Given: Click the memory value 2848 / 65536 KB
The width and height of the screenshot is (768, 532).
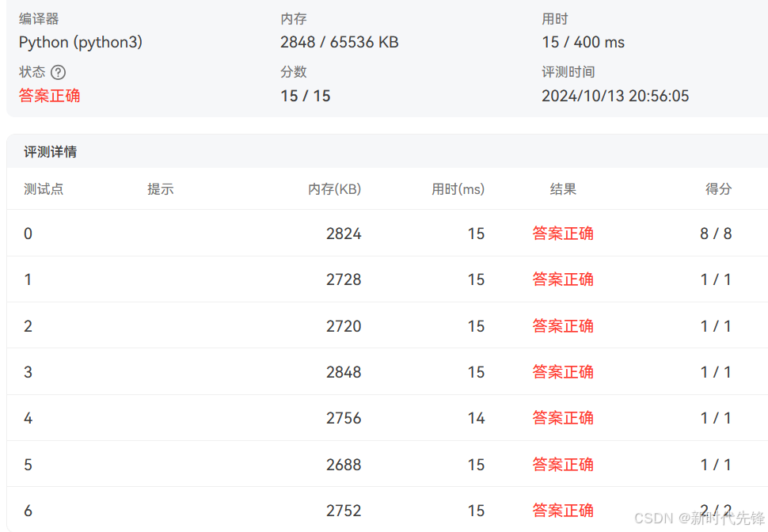Looking at the screenshot, I should (x=339, y=42).
